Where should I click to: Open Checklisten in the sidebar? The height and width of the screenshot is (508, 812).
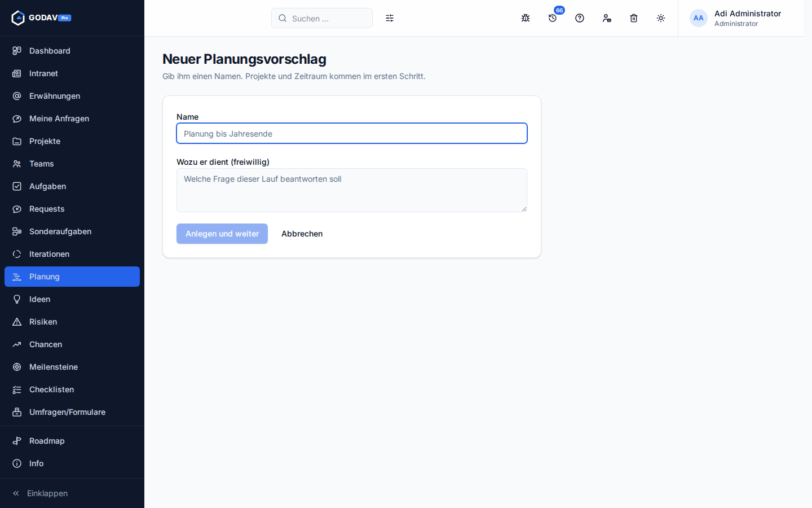[72, 389]
